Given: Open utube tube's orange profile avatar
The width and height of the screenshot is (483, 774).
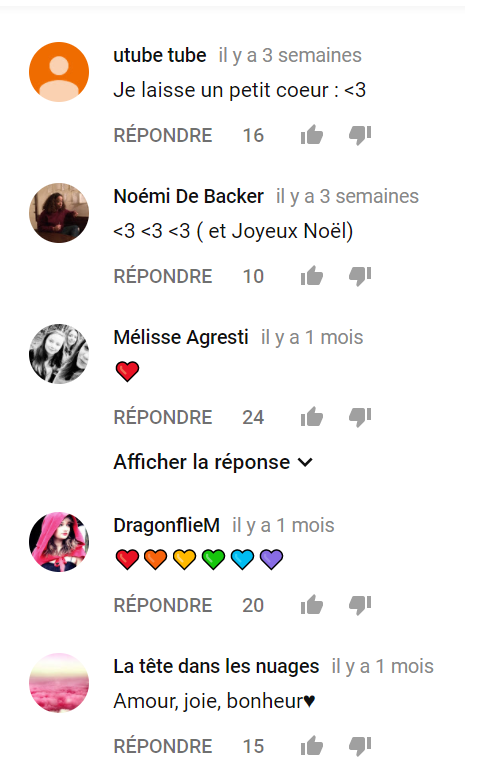Looking at the screenshot, I should pos(59,72).
